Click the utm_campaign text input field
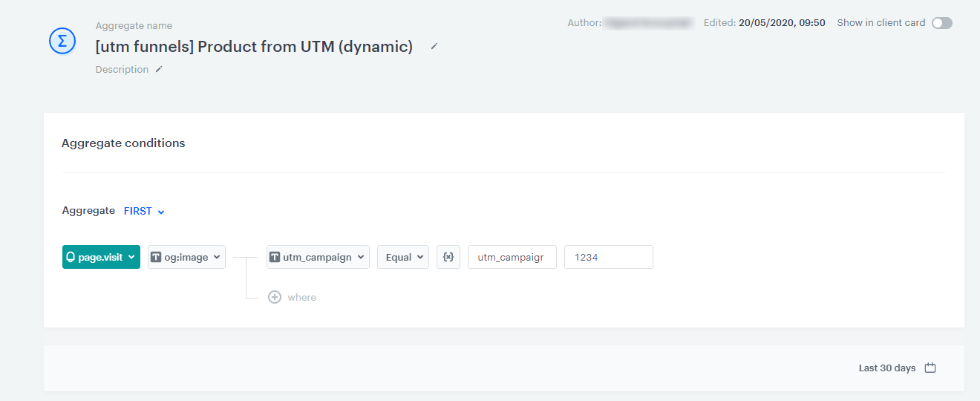The image size is (980, 401). point(512,257)
